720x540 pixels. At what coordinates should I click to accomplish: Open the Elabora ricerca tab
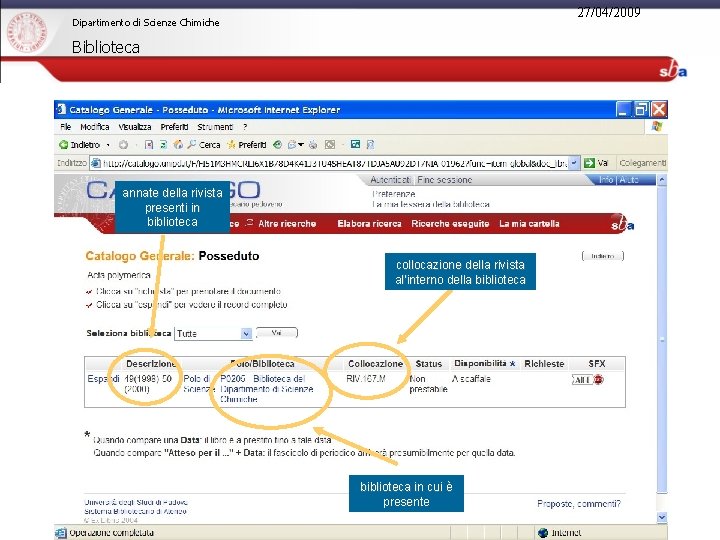[x=369, y=224]
